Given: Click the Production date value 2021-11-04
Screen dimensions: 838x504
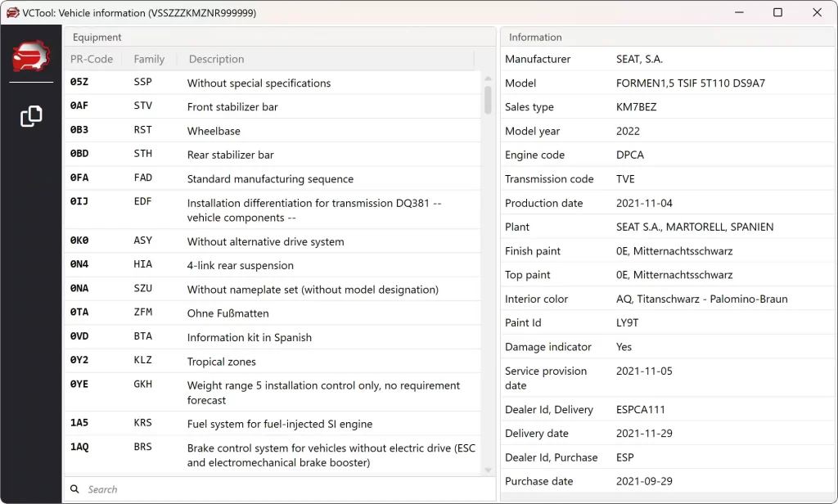Looking at the screenshot, I should [644, 203].
